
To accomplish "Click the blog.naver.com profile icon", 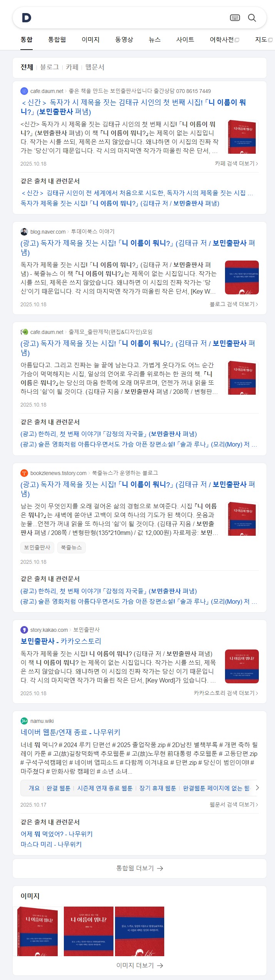I will tap(24, 232).
